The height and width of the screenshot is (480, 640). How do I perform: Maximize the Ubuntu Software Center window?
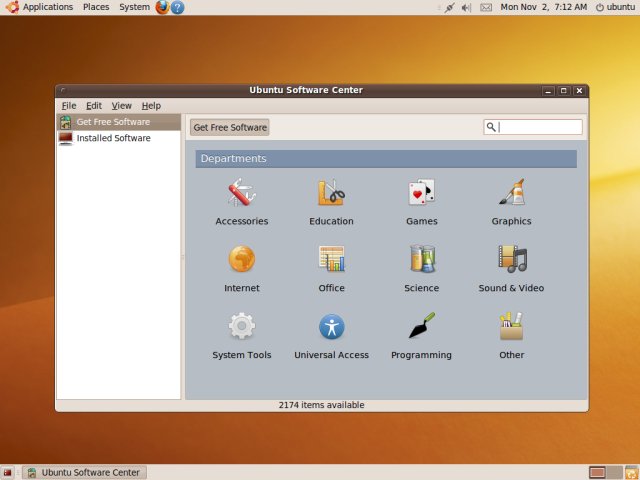pyautogui.click(x=564, y=91)
